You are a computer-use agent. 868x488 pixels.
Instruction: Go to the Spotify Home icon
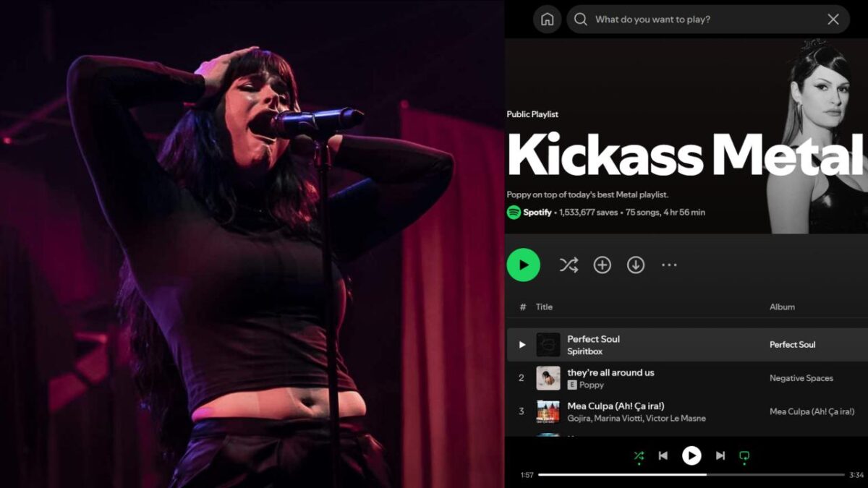(x=547, y=20)
